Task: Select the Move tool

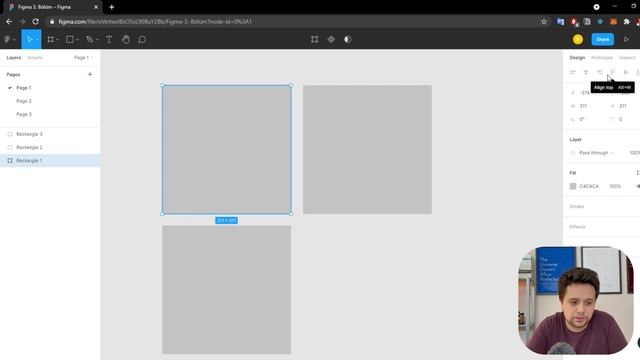Action: 29,40
